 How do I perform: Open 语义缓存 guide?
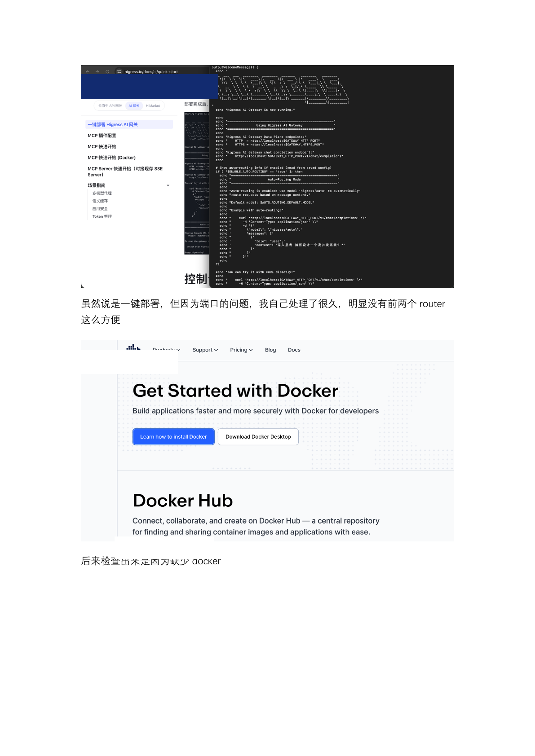pos(100,201)
